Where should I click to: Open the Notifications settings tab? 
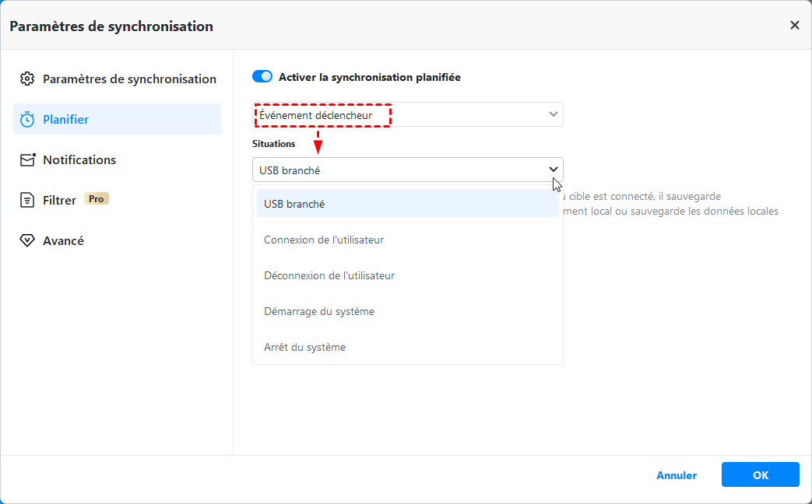pos(79,160)
